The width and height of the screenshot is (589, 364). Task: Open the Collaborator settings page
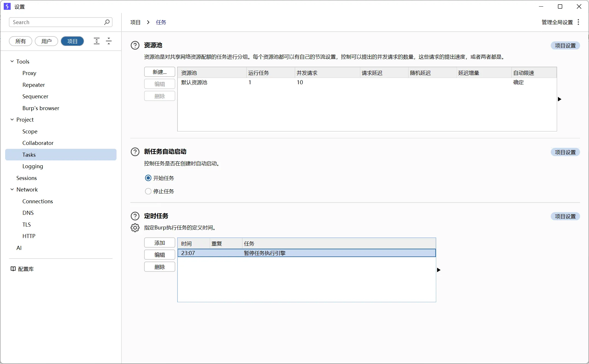[x=38, y=143]
